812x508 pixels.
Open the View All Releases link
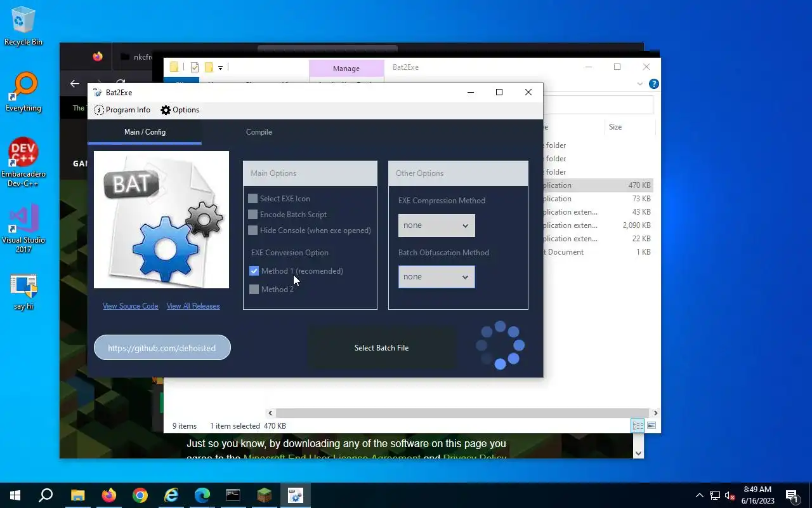(x=193, y=306)
